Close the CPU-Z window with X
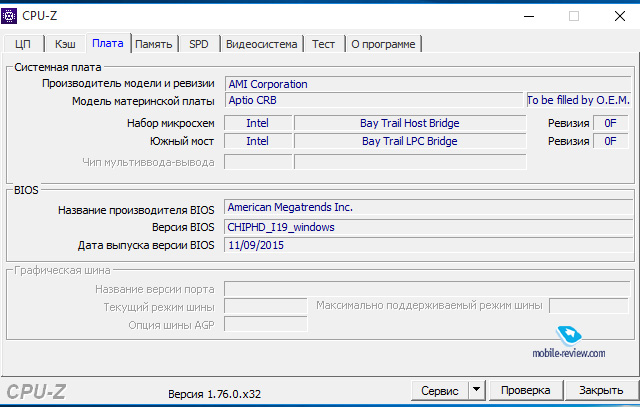Screen dimensions: 640x407 [x=620, y=16]
